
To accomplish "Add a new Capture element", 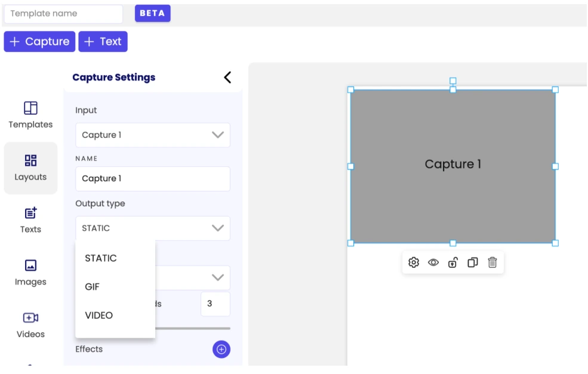I will [39, 41].
